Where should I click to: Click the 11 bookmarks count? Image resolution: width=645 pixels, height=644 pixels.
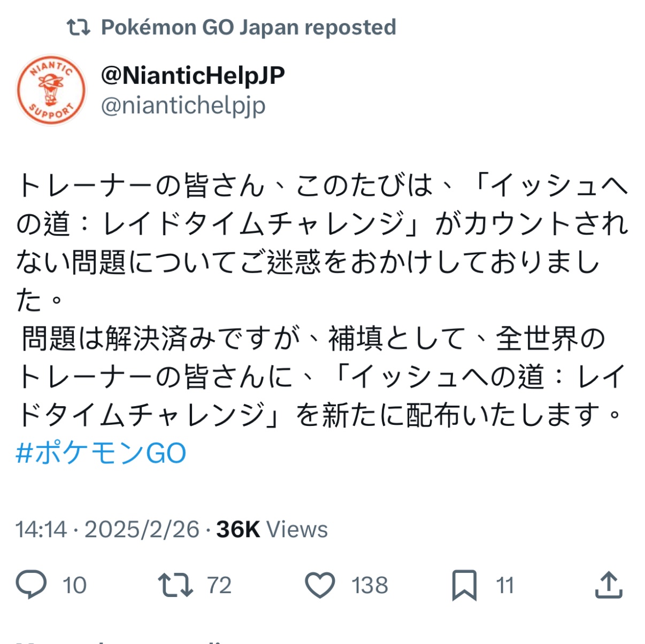point(505,585)
